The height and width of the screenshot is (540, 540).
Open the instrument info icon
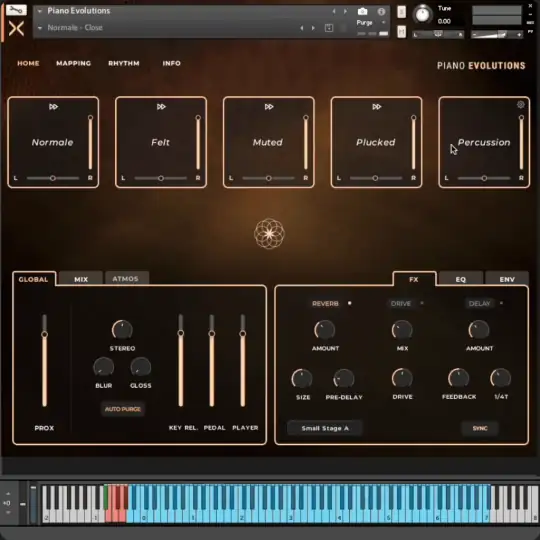(x=381, y=12)
